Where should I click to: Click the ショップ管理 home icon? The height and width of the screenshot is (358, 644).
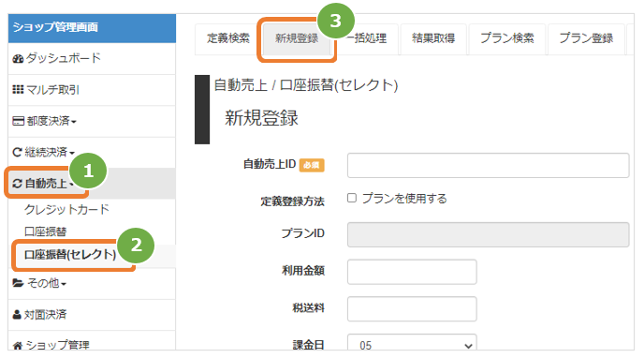click(x=18, y=345)
